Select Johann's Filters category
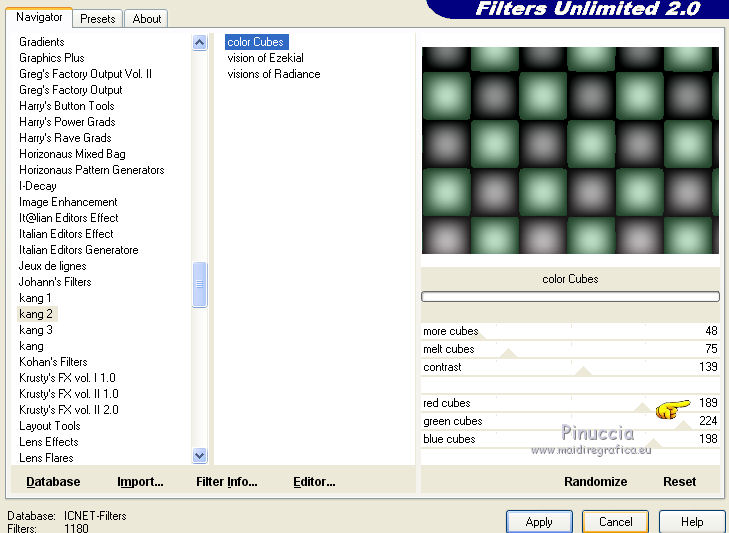Viewport: 729px width, 533px height. point(55,282)
